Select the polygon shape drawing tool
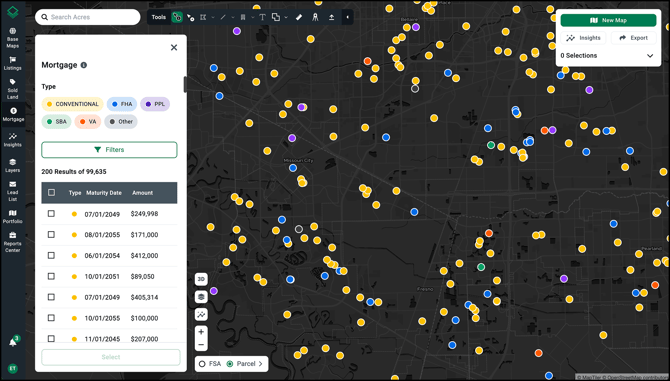This screenshot has height=381, width=670. click(x=203, y=17)
